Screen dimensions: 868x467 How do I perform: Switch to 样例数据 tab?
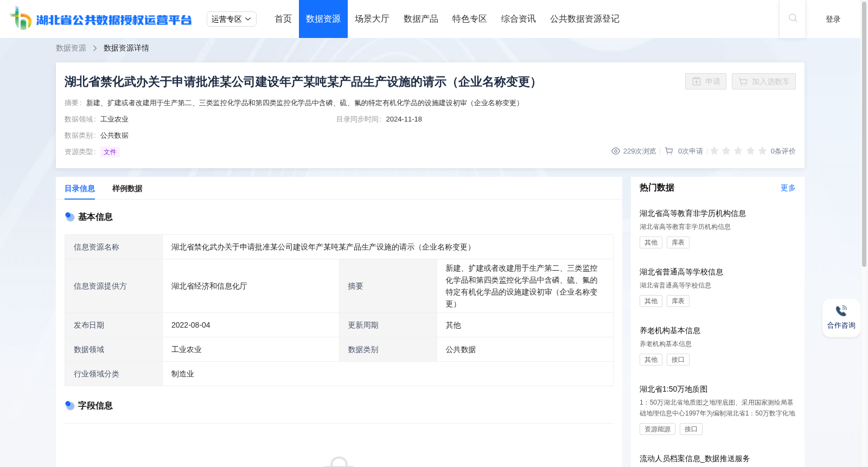127,189
